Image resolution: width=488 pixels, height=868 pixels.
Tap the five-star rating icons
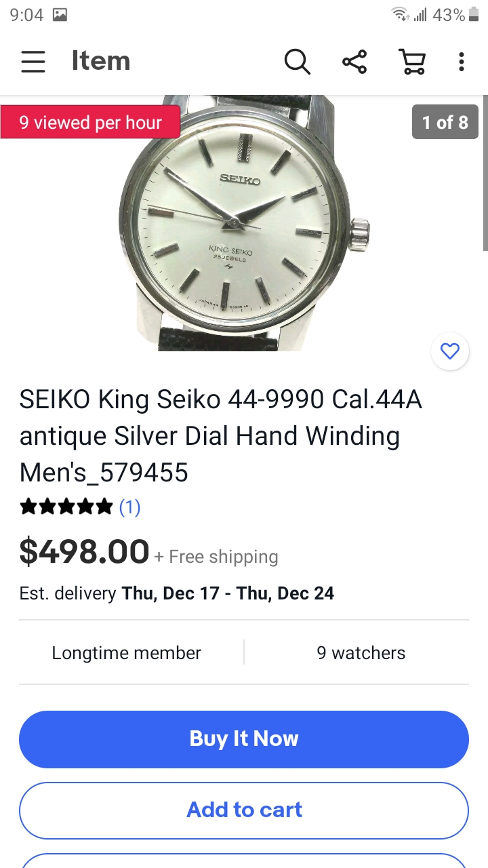tap(66, 507)
